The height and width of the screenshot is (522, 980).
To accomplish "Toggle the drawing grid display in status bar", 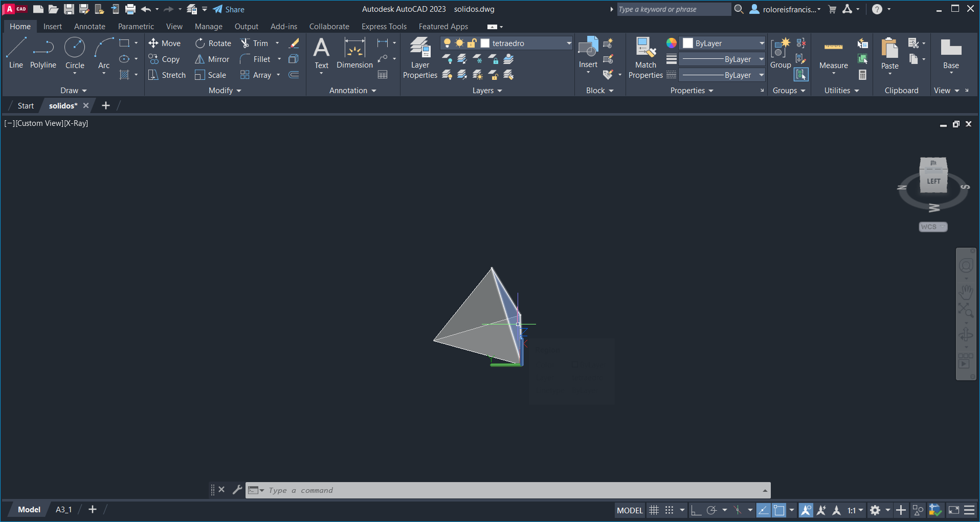I will point(654,510).
